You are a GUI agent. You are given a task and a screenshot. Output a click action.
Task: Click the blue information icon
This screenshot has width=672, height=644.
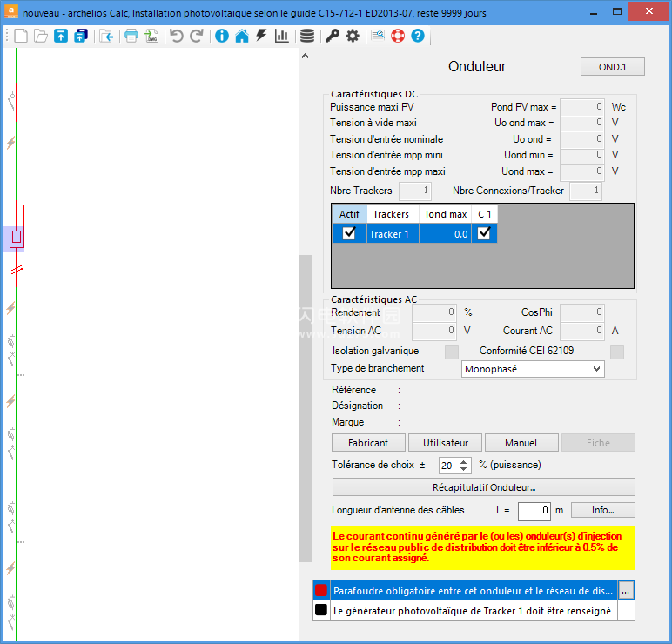tap(221, 36)
